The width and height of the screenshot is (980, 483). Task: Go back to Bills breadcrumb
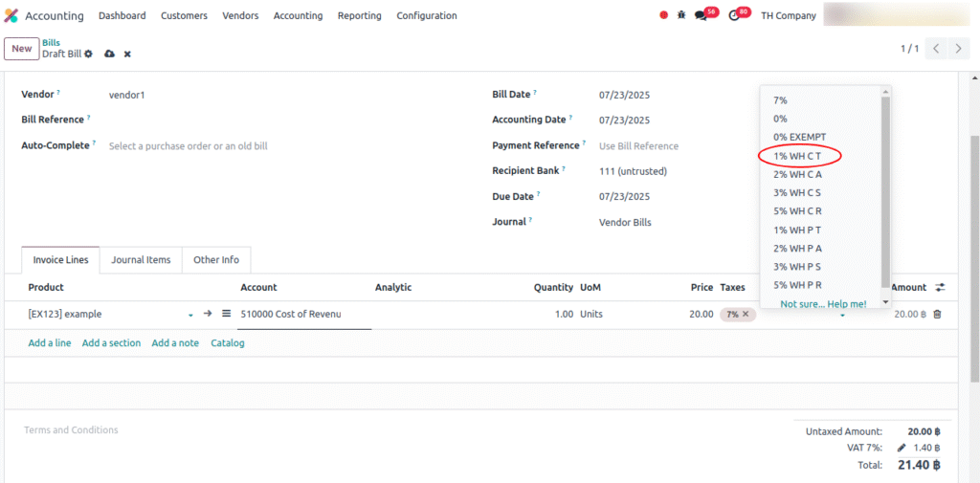(52, 42)
